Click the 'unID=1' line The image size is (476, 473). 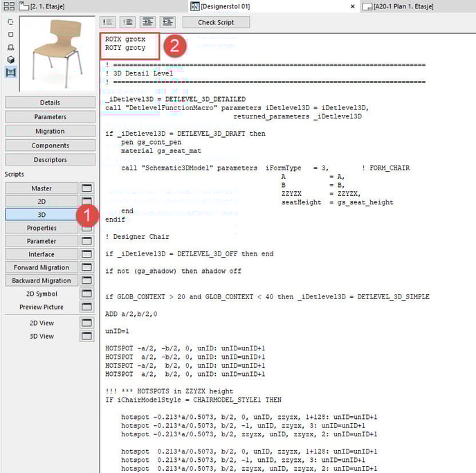[x=117, y=331]
